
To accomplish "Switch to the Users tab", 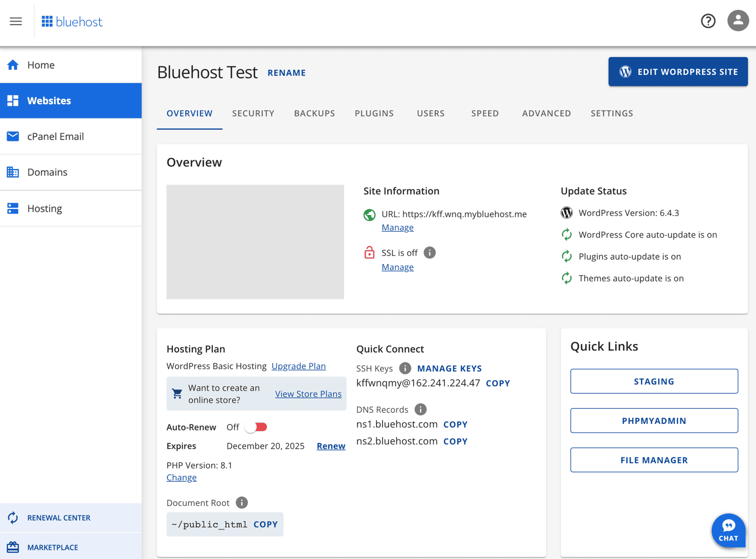I will 431,113.
